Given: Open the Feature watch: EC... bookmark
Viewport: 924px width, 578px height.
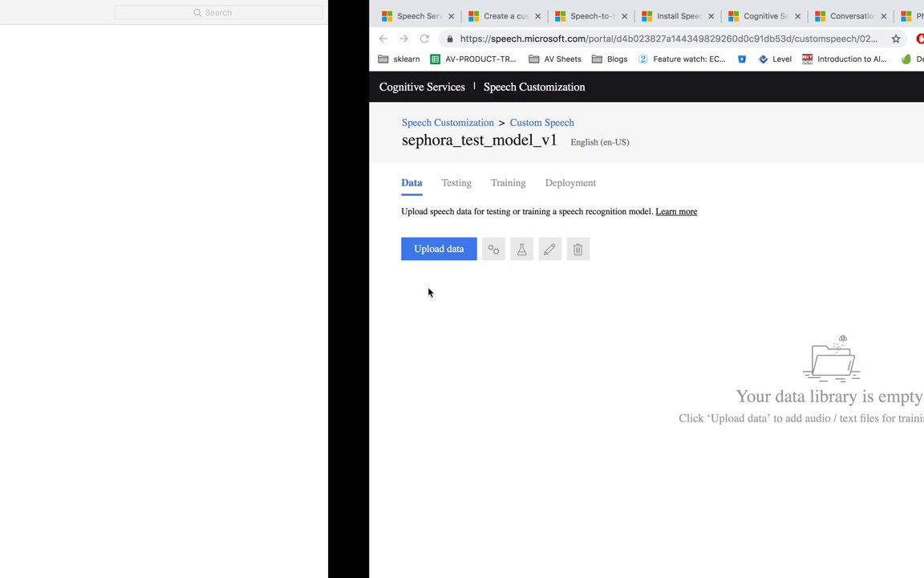Looking at the screenshot, I should [x=682, y=59].
